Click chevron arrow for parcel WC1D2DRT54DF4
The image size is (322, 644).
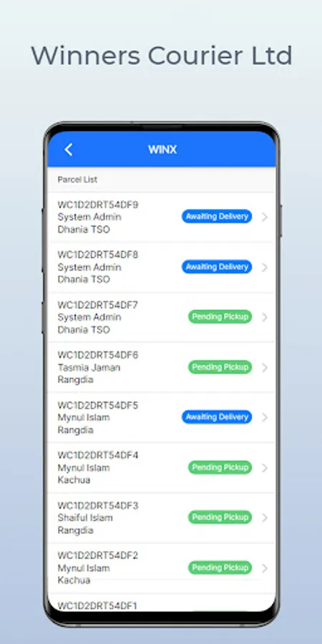[265, 468]
